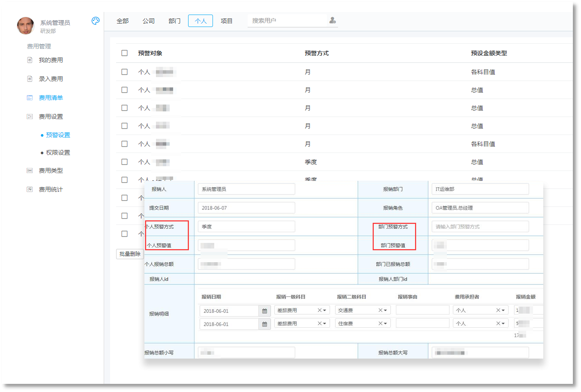Image resolution: width=581 pixels, height=392 pixels.
Task: Expand 个人 dropdown arrow in 交通费 row
Action: pyautogui.click(x=503, y=311)
